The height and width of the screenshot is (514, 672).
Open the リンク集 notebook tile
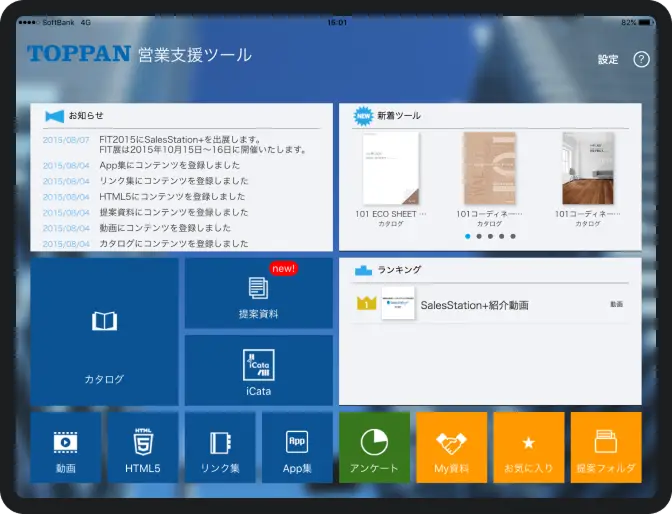[x=220, y=448]
